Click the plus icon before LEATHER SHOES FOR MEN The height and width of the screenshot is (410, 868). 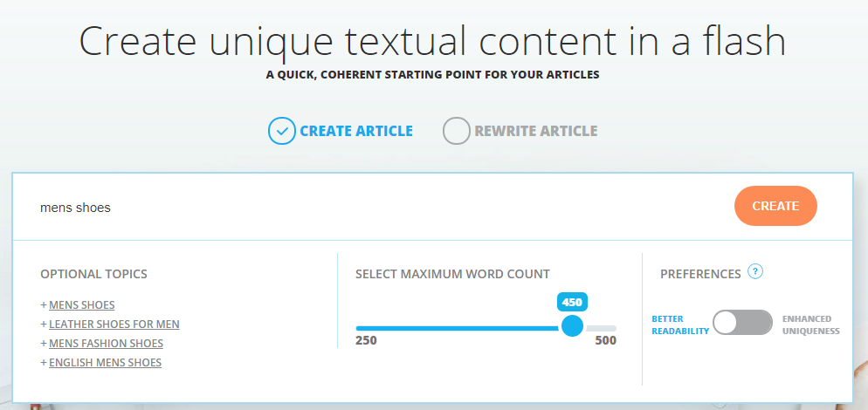[44, 325]
